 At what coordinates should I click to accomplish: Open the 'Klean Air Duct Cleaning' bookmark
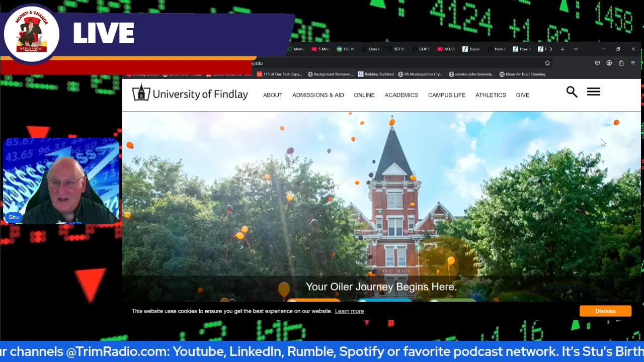coord(522,74)
